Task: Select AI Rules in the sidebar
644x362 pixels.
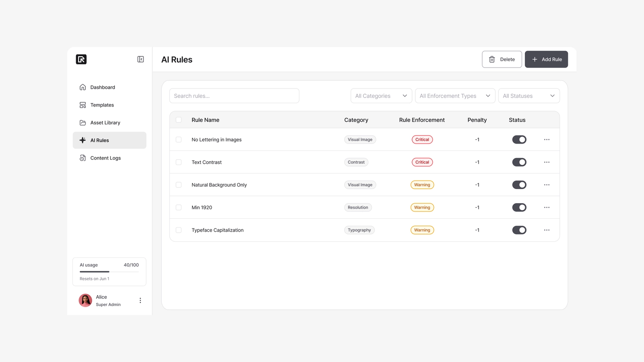Action: coord(109,140)
